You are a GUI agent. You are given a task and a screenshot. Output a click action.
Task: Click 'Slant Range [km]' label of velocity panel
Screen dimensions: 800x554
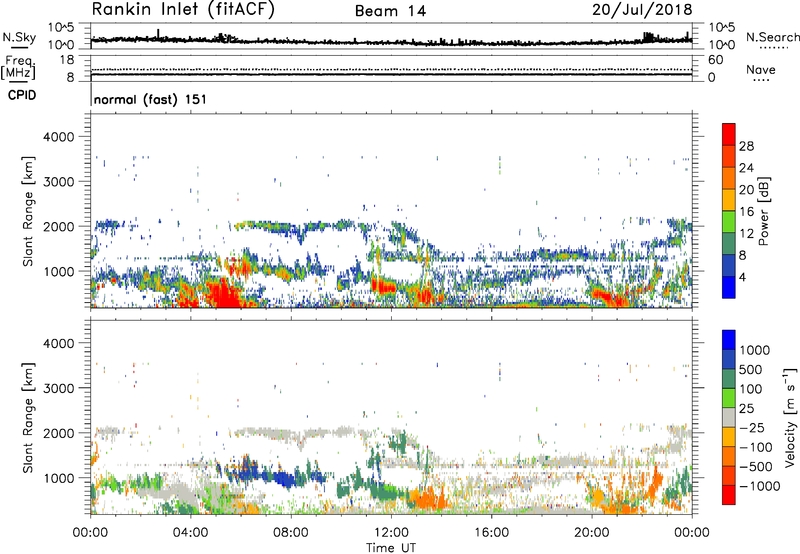point(28,417)
